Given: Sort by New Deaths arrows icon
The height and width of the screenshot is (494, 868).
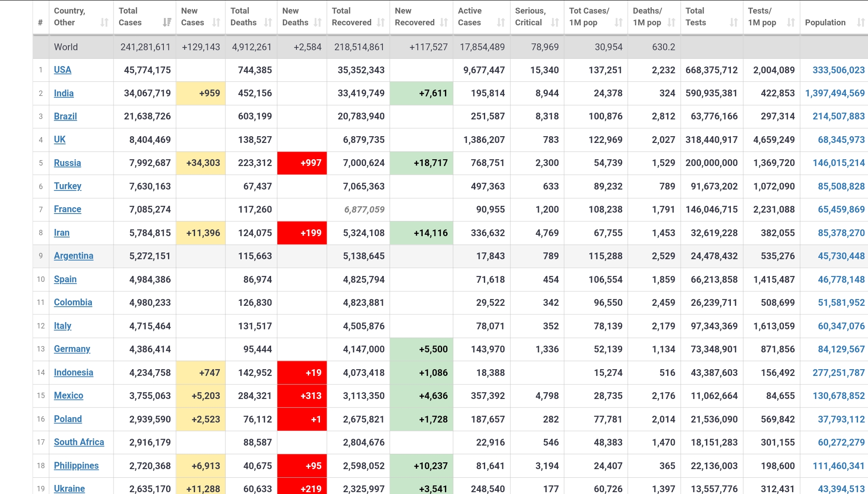Looking at the screenshot, I should coord(318,22).
